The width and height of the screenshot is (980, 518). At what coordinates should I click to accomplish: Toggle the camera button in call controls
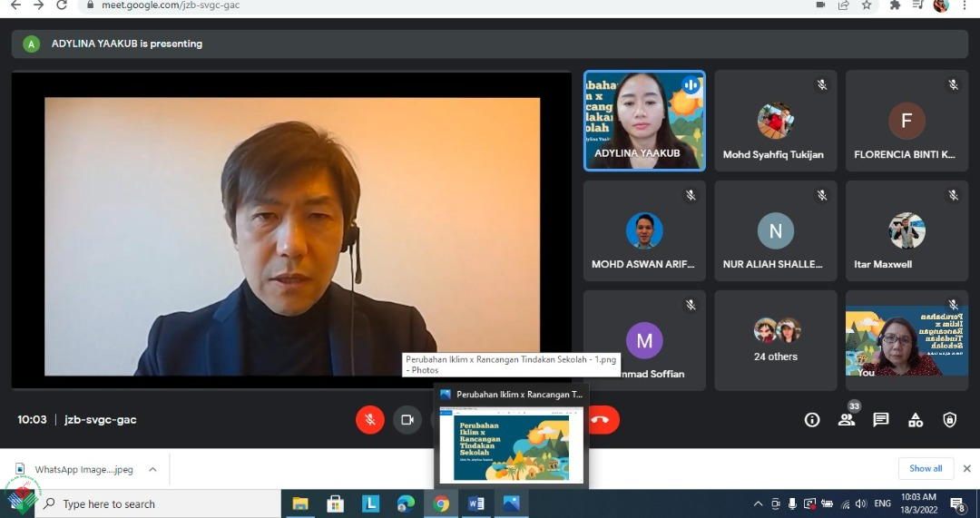pyautogui.click(x=407, y=420)
